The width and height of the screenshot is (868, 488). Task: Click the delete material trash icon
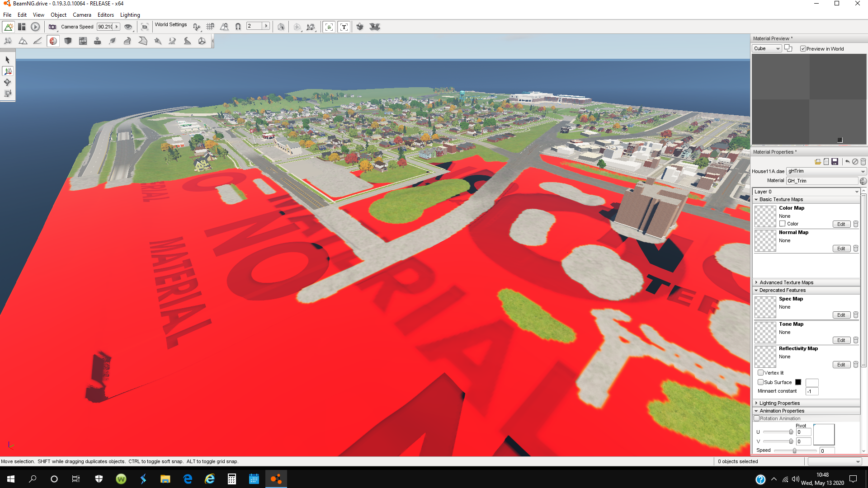click(863, 162)
